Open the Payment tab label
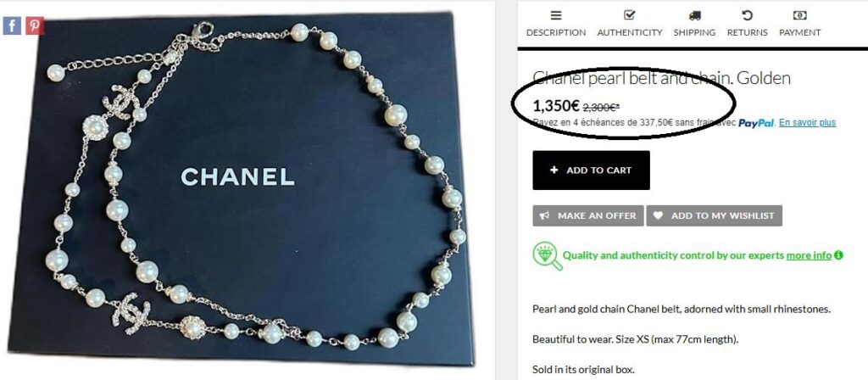Screen dimensions: 868x380 [799, 33]
